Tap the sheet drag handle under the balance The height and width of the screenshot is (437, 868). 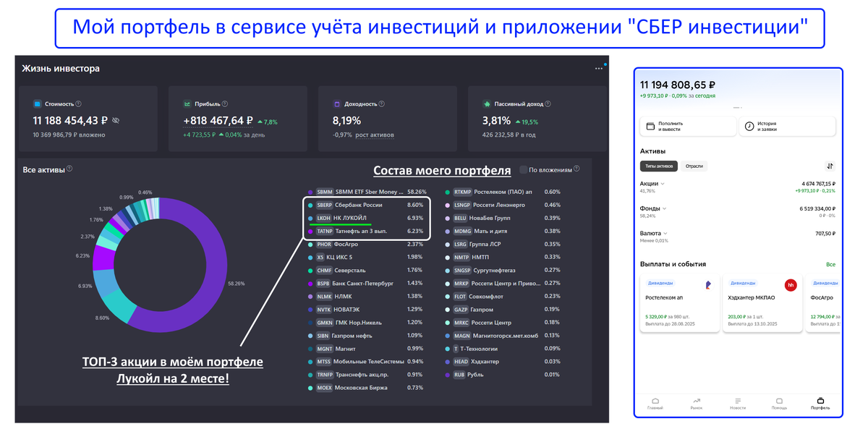(738, 107)
